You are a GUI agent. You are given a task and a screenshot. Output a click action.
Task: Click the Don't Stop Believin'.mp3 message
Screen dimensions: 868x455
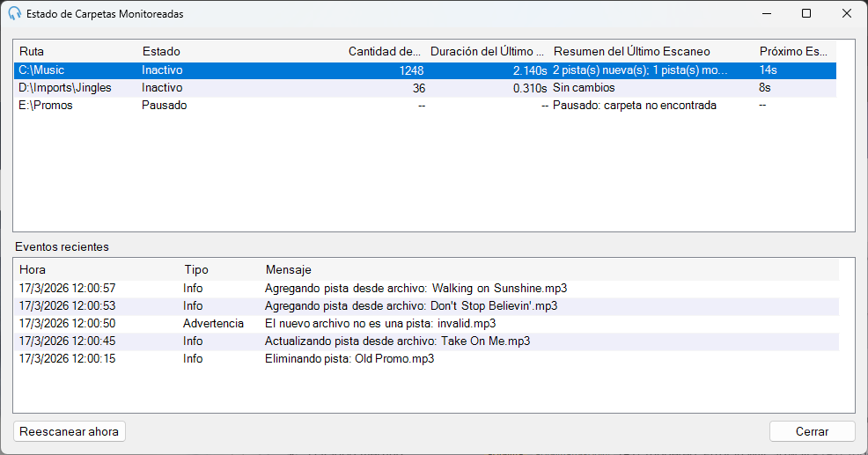(x=411, y=306)
